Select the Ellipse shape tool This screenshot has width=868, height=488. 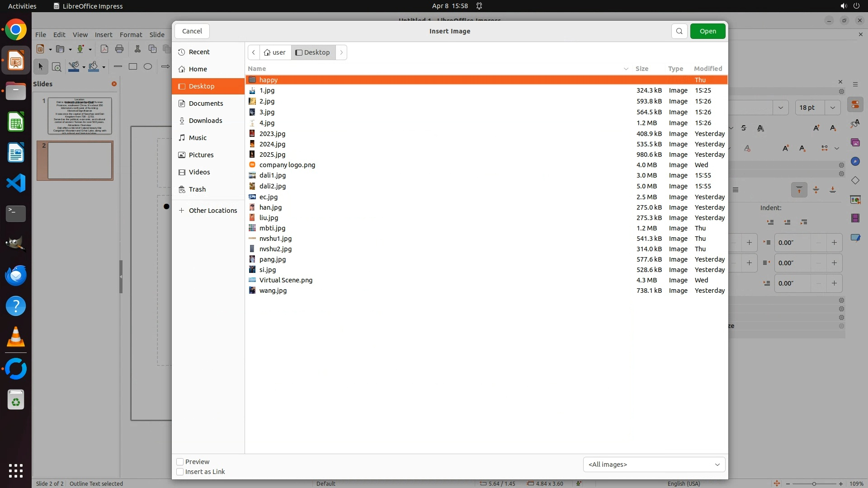point(148,66)
